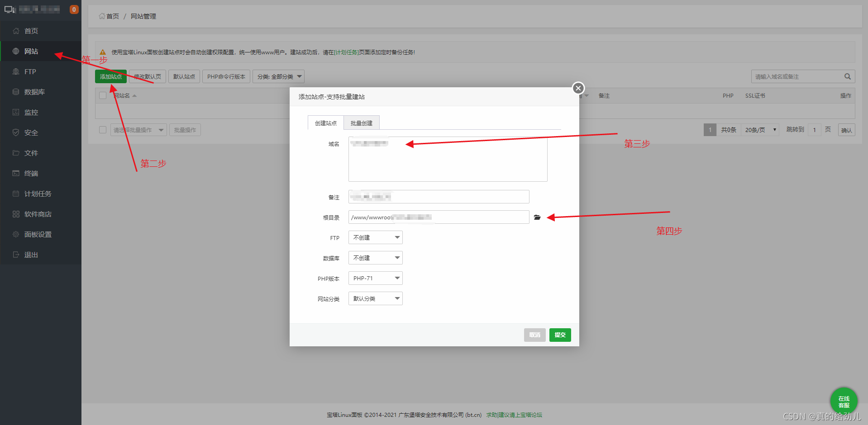Click the green 提交 submit button
The image size is (868, 425).
pyautogui.click(x=560, y=335)
